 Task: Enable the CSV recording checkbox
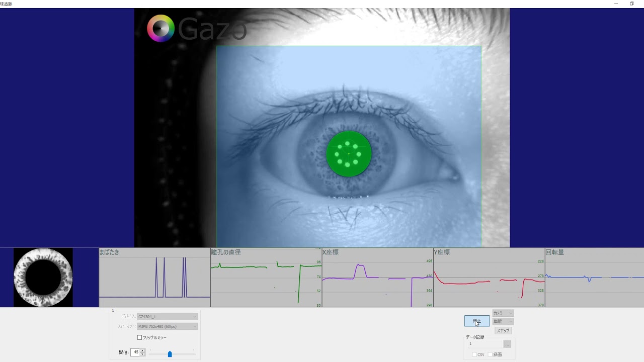coord(474,354)
